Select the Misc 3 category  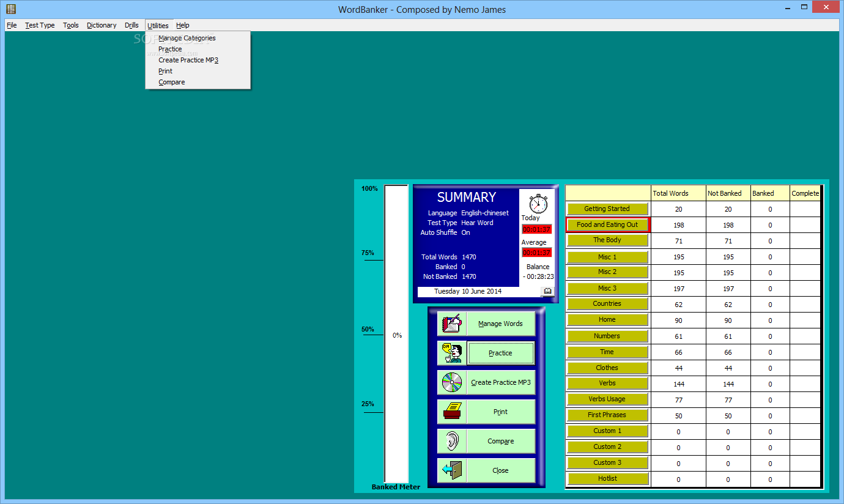coord(607,288)
